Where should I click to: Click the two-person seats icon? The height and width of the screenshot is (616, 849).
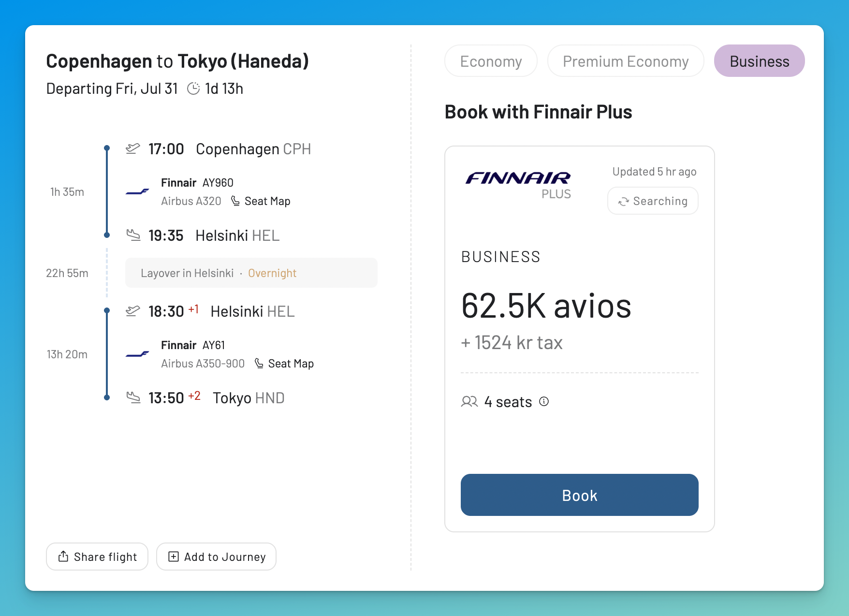[469, 401]
